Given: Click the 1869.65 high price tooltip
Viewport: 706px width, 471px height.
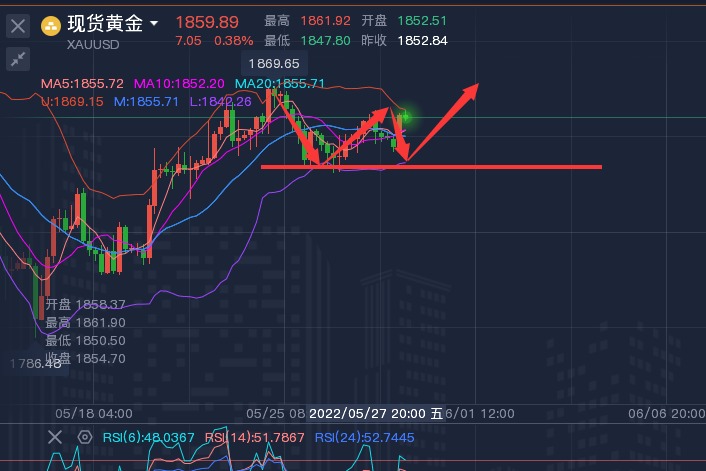Looking at the screenshot, I should 274,63.
